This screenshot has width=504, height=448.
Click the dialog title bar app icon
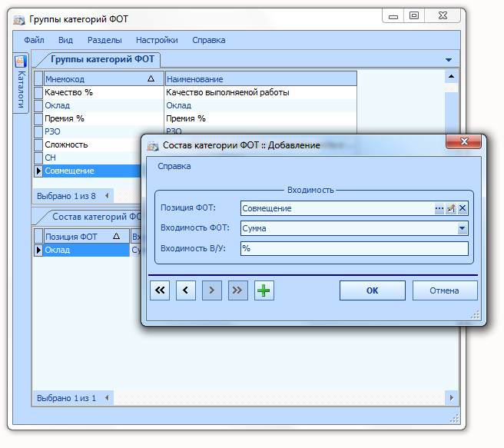tap(153, 146)
